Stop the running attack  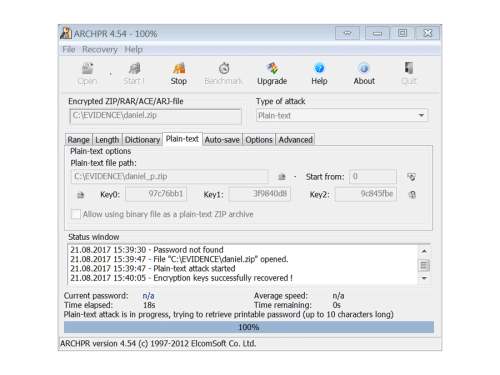[x=179, y=74]
